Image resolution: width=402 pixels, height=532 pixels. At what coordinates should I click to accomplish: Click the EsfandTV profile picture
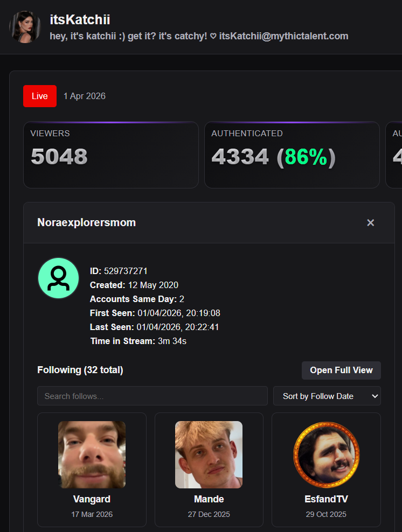point(326,454)
